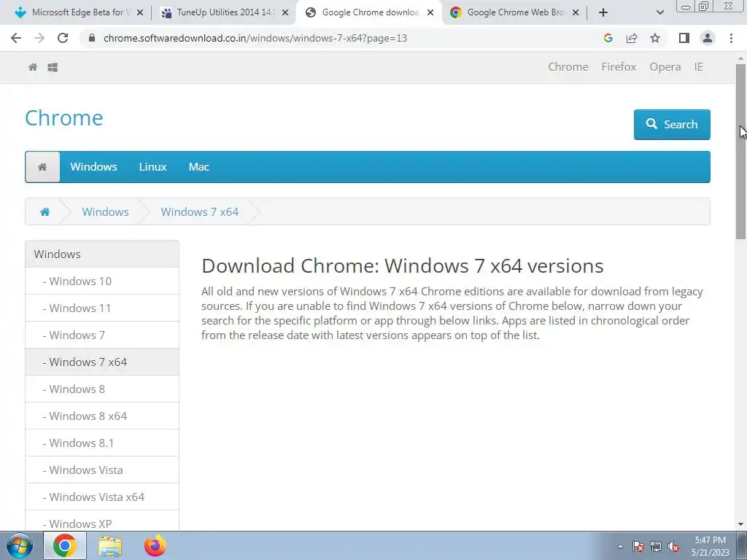747x560 pixels.
Task: Close the TuneUp Utilities tab
Action: pyautogui.click(x=285, y=12)
